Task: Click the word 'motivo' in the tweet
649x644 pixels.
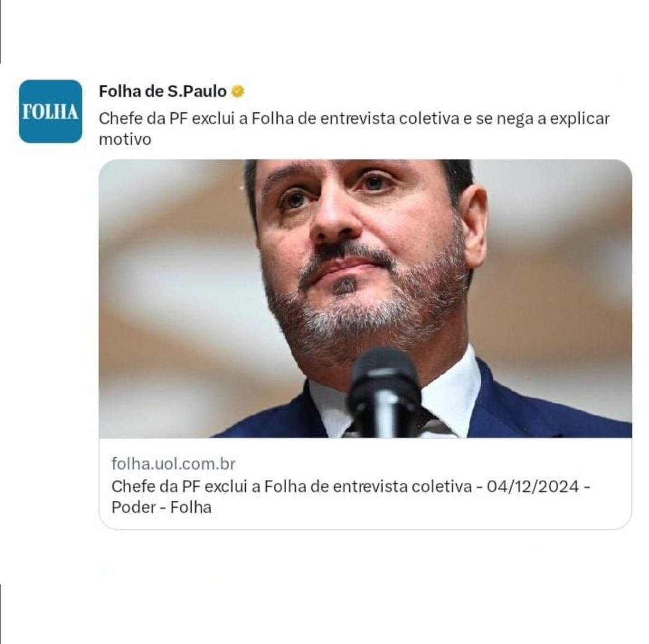Action: click(x=125, y=139)
